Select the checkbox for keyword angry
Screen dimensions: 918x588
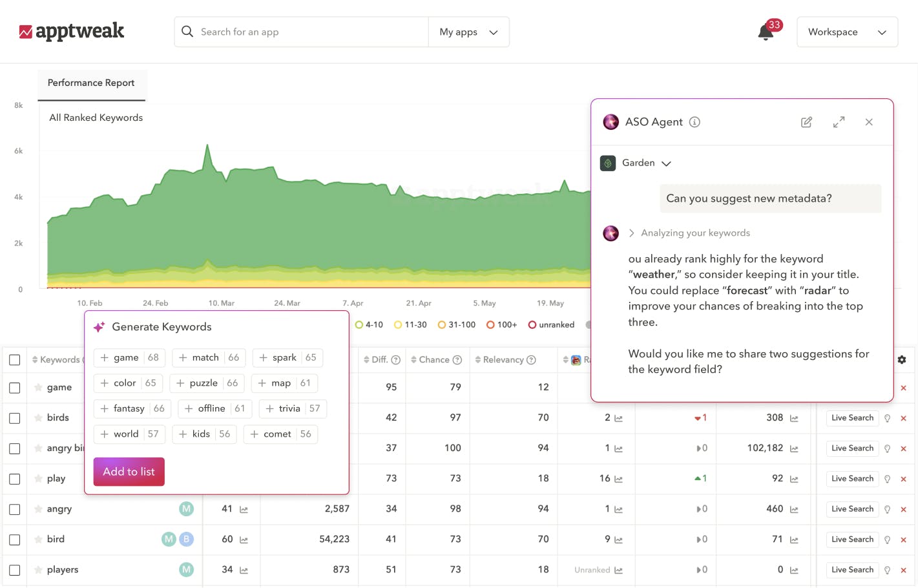pyautogui.click(x=15, y=509)
